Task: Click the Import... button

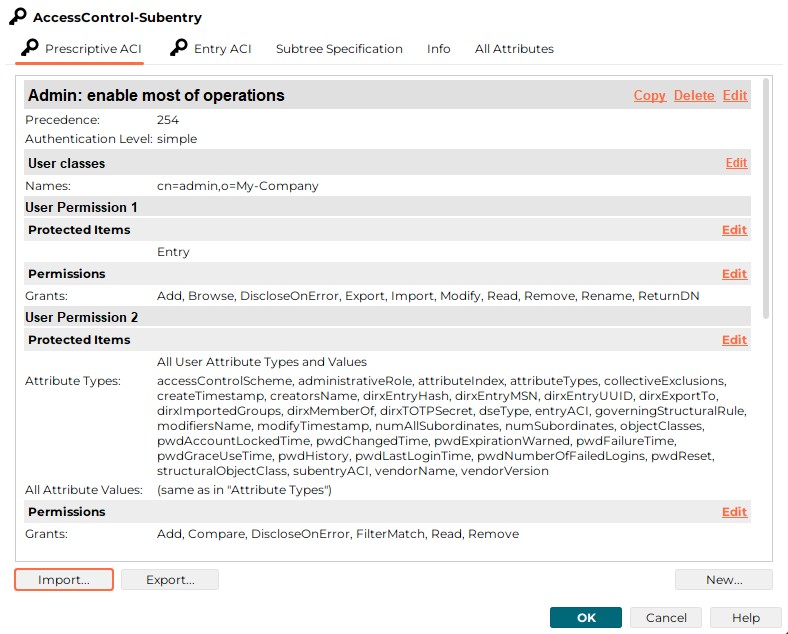Action: click(x=64, y=580)
